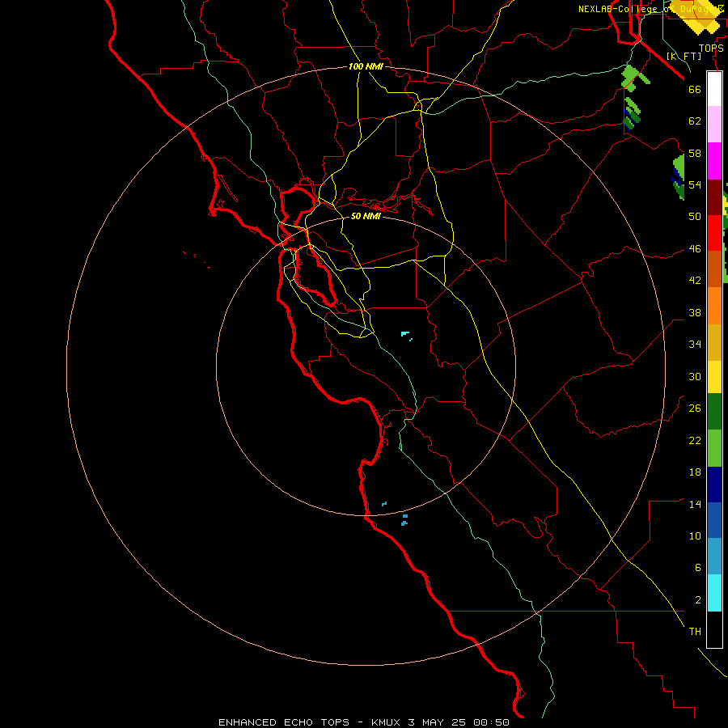This screenshot has width=728, height=728.
Task: Click the cyan echo inside the 50 NMI ring
Action: 405,334
